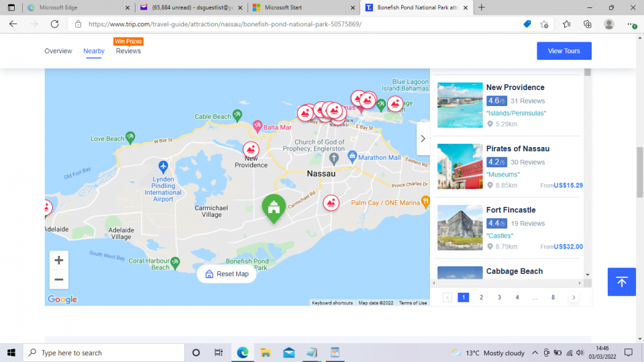The height and width of the screenshot is (362, 644).
Task: Click Lynden Pindling Airport map icon
Action: [x=163, y=167]
